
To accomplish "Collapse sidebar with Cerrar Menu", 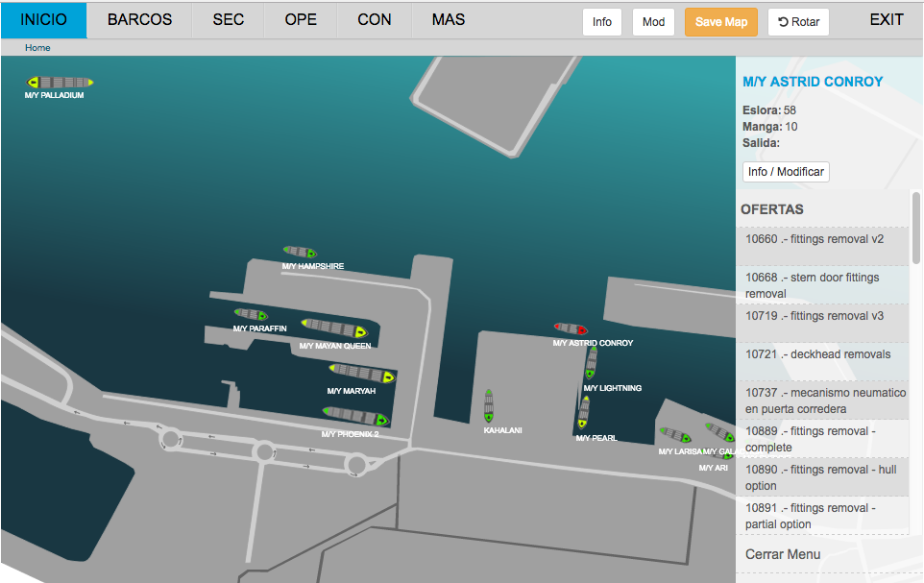I will point(783,554).
